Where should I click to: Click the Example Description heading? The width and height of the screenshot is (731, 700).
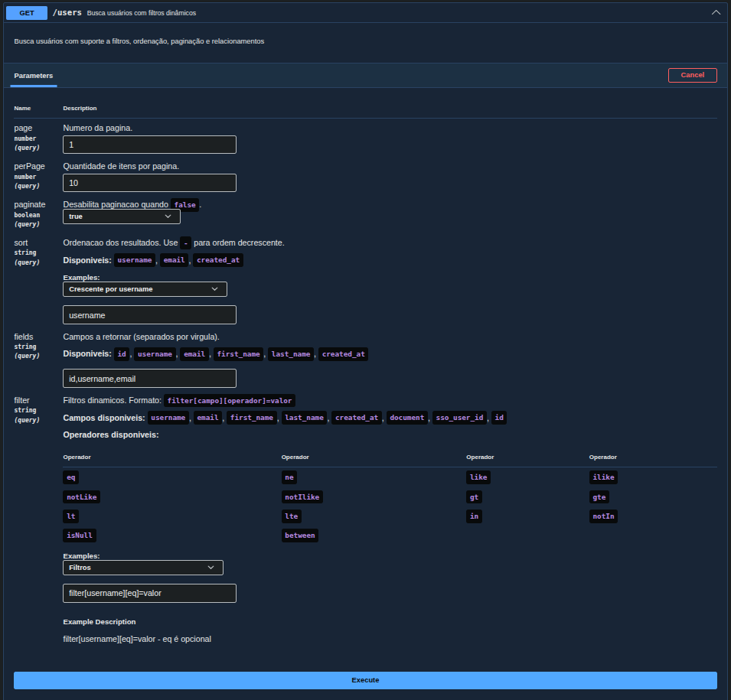coord(100,622)
